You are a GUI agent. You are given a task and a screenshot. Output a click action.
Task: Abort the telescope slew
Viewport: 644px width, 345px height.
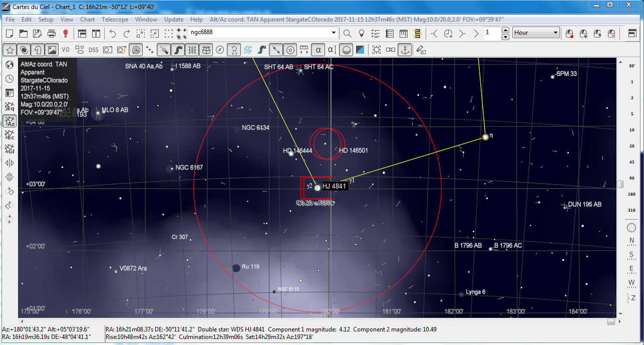611,34
